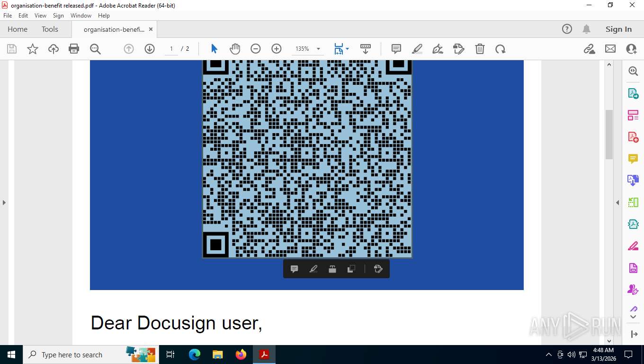
Task: Go to next page arrow
Action: pyautogui.click(x=150, y=49)
